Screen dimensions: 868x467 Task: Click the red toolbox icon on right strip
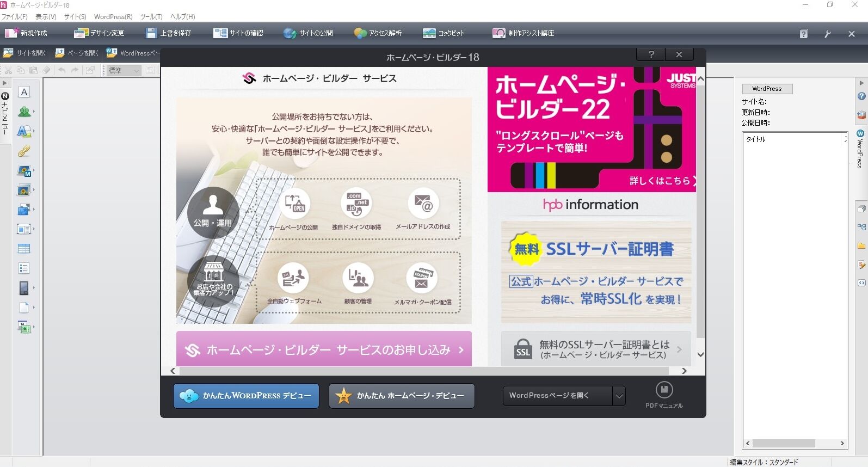coord(861,115)
